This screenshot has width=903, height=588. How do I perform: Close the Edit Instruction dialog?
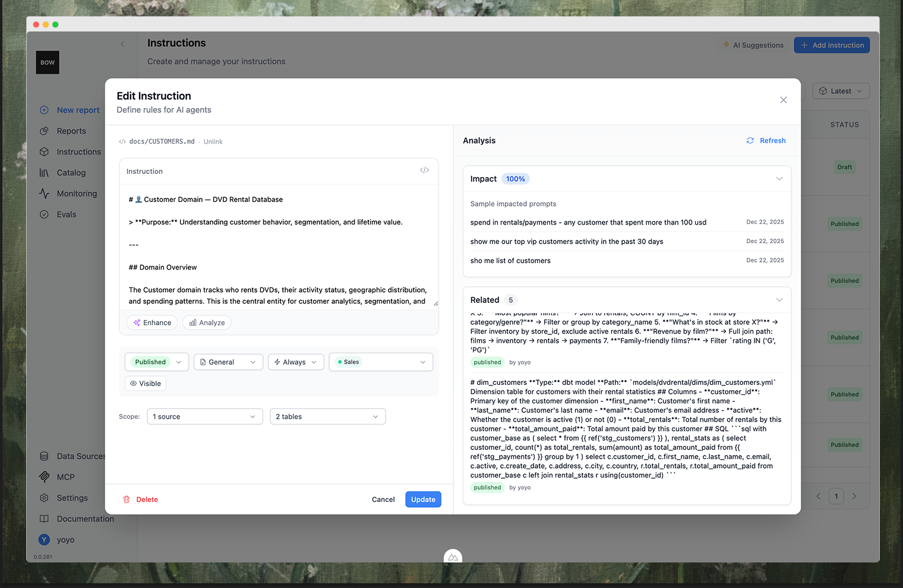pyautogui.click(x=783, y=100)
